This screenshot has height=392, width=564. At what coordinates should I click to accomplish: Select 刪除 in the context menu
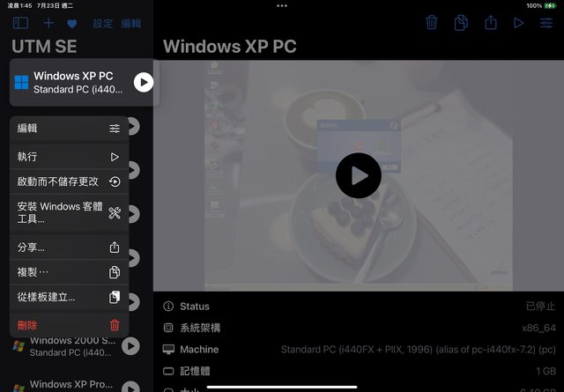[69, 325]
